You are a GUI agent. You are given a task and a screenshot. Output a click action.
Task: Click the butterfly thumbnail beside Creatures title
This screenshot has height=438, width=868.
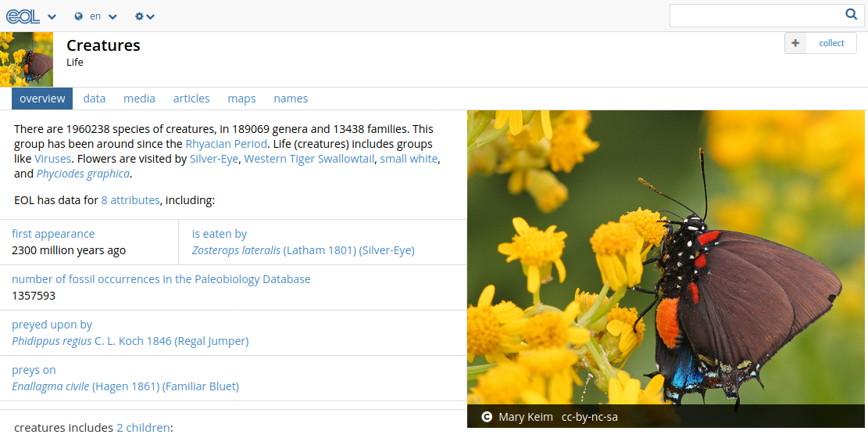pos(27,59)
